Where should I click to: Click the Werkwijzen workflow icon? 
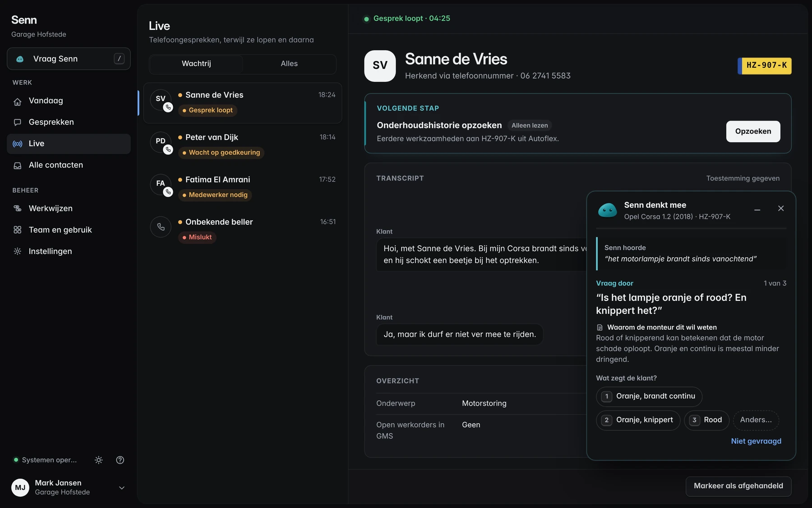coord(18,209)
